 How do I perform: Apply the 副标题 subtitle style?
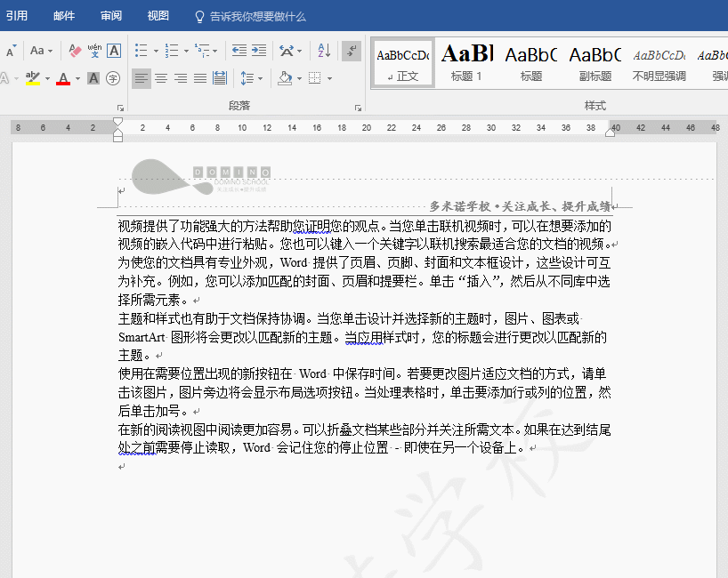595,62
